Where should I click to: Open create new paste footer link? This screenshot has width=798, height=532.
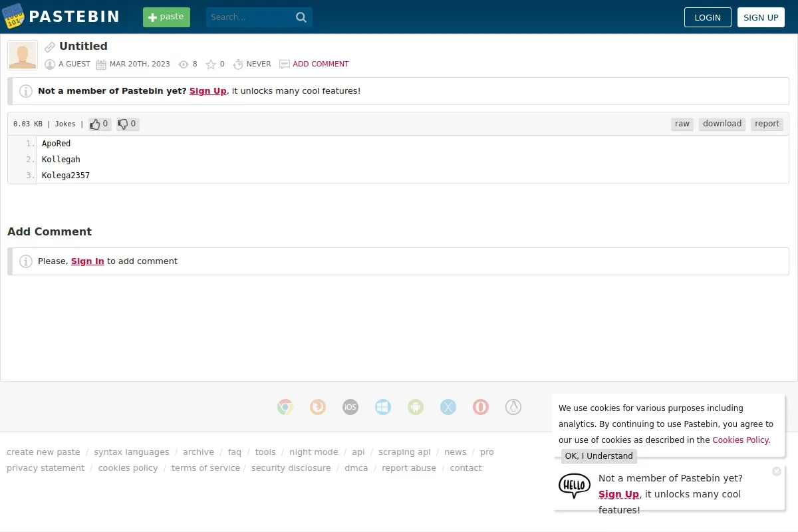43,452
